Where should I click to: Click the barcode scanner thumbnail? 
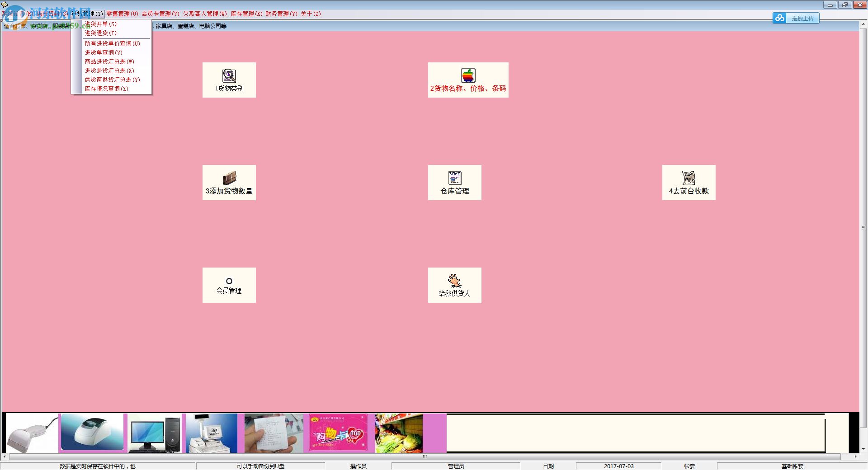click(x=32, y=433)
